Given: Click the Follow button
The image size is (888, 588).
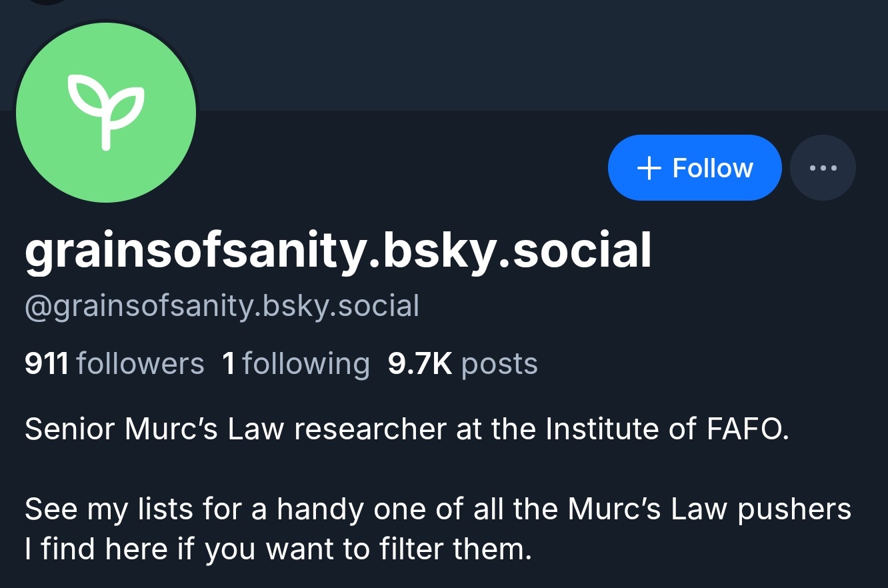Looking at the screenshot, I should (694, 167).
